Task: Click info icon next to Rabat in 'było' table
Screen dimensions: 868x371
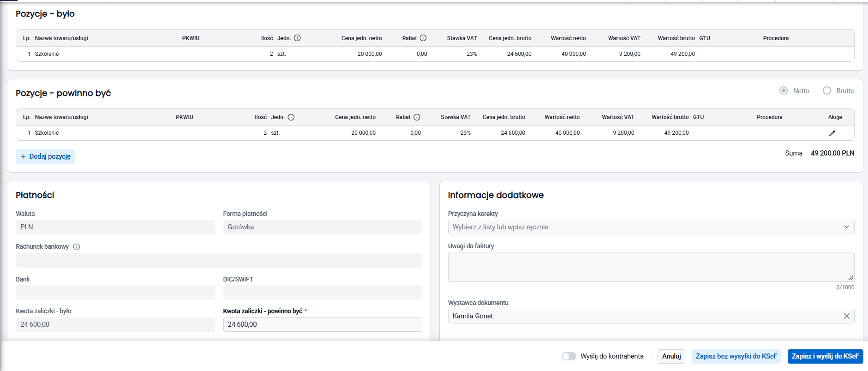Action: pyautogui.click(x=423, y=38)
